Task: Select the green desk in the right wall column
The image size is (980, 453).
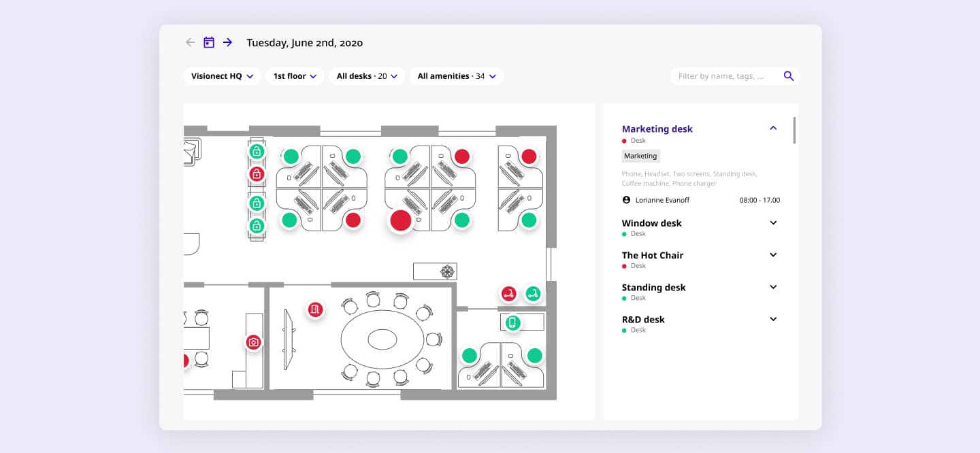Action: click(529, 220)
